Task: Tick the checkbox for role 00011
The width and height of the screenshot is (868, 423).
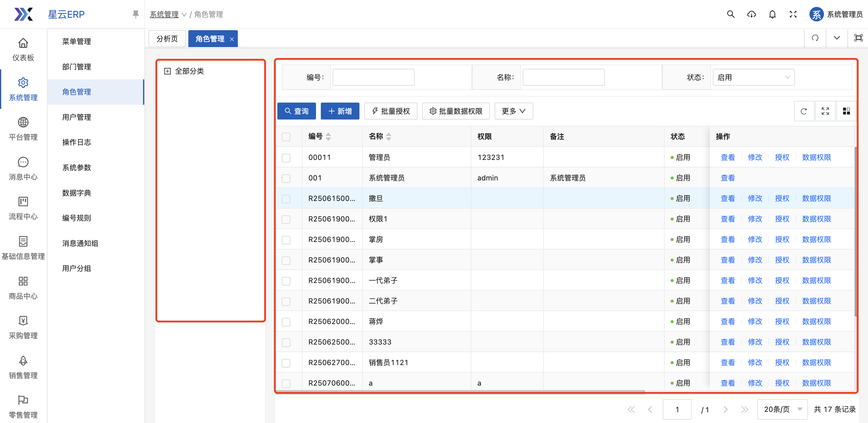Action: (286, 157)
